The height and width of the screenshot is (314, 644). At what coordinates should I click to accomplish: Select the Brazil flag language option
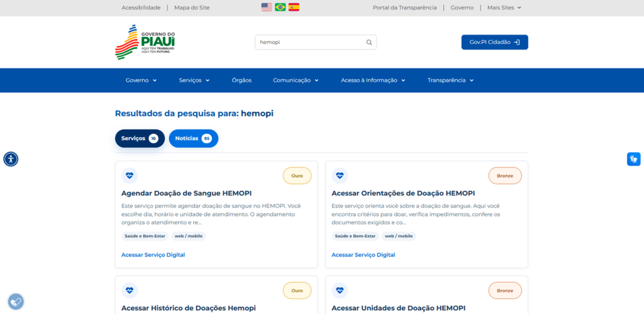click(280, 7)
